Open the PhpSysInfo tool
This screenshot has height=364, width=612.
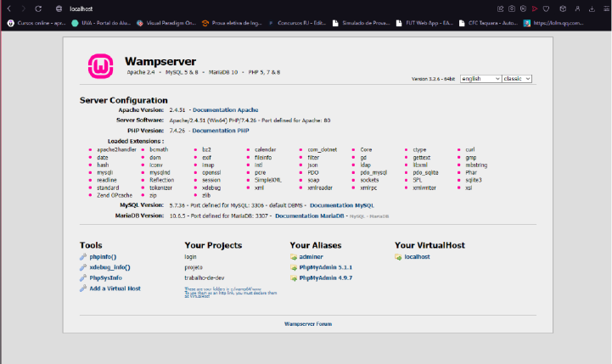[105, 277]
